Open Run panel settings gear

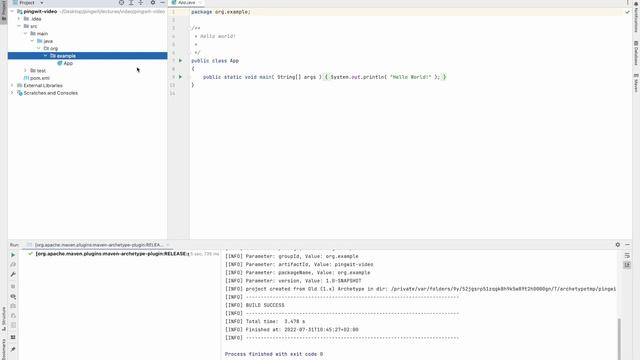pos(618,244)
